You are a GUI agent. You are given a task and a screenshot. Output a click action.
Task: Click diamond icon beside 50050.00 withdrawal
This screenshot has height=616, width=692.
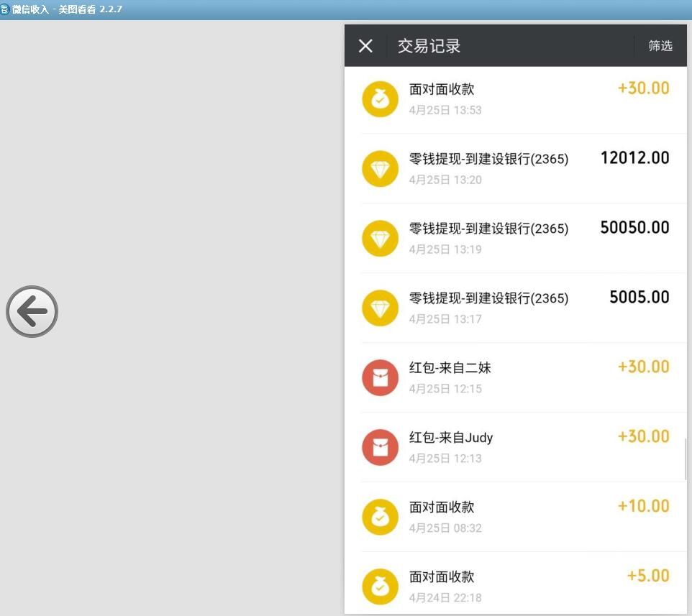pos(380,238)
